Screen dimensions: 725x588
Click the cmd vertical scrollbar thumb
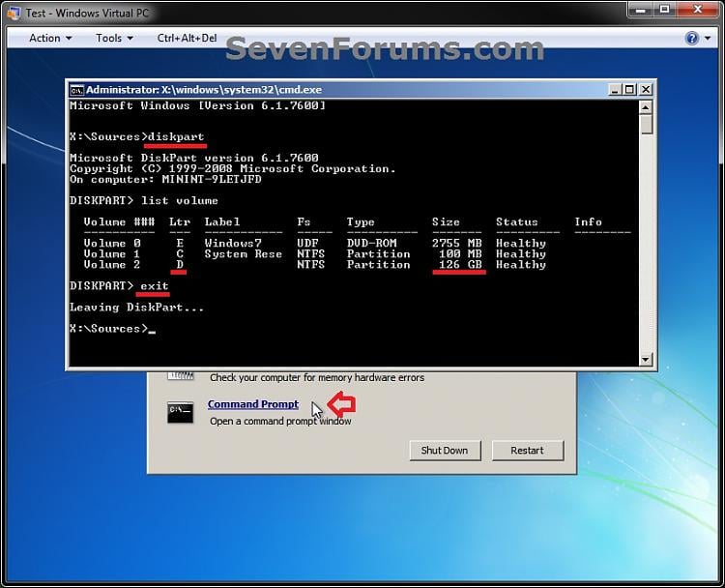pyautogui.click(x=646, y=124)
